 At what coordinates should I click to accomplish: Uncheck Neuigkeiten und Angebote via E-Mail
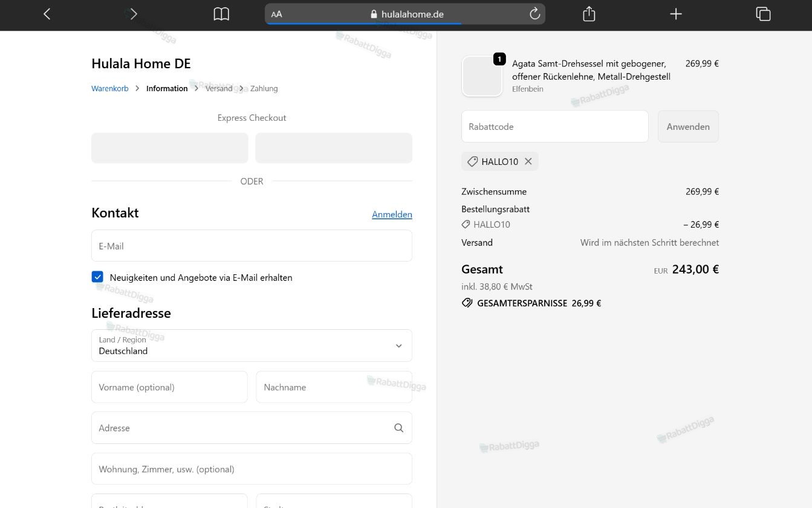tap(97, 277)
